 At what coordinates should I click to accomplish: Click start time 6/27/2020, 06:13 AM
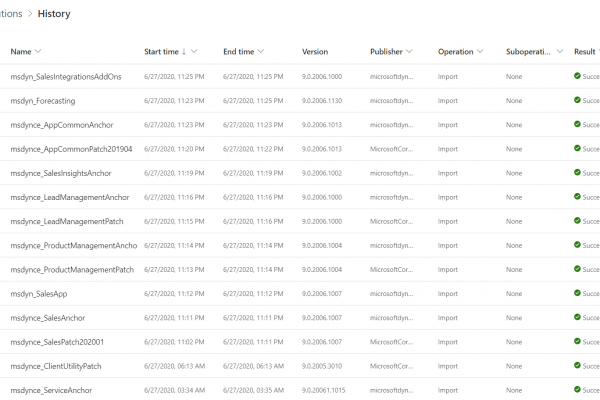pyautogui.click(x=174, y=366)
